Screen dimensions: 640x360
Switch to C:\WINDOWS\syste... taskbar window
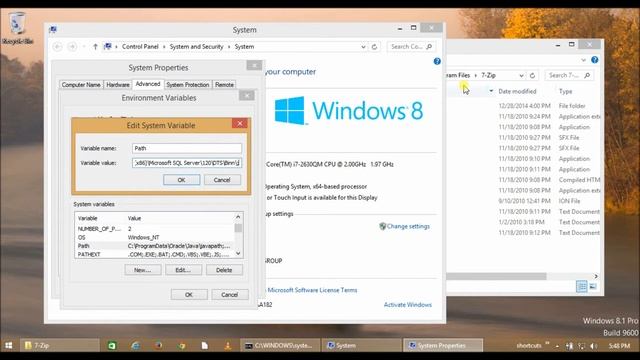pyautogui.click(x=280, y=346)
